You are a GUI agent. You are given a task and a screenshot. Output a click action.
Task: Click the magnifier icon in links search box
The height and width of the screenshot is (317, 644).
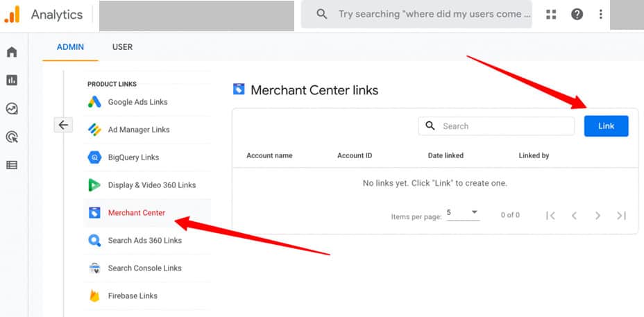(430, 126)
